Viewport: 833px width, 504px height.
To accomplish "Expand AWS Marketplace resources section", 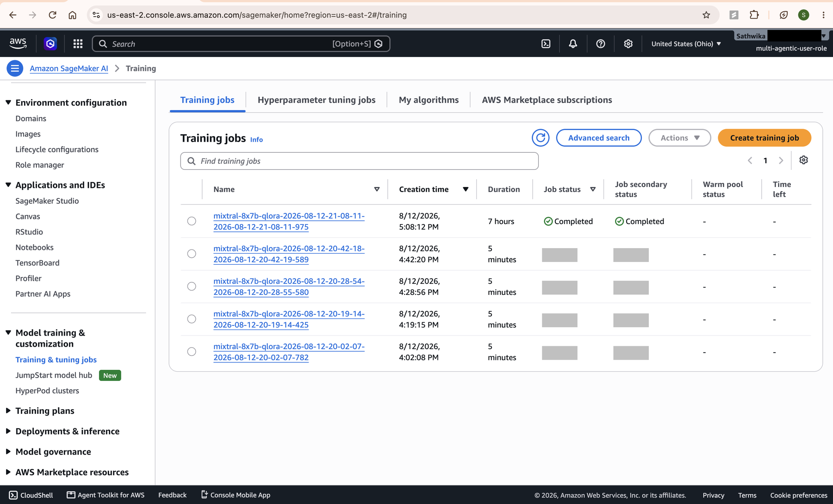I will tap(8, 472).
